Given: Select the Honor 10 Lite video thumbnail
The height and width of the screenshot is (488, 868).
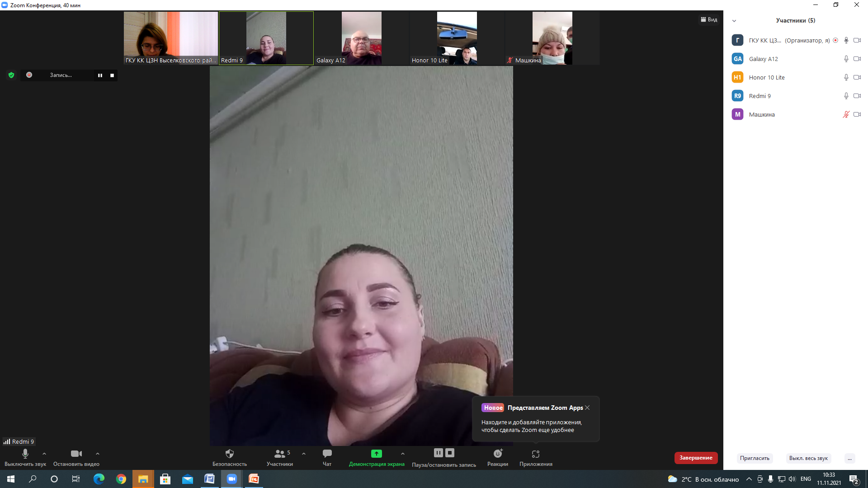Looking at the screenshot, I should 457,38.
